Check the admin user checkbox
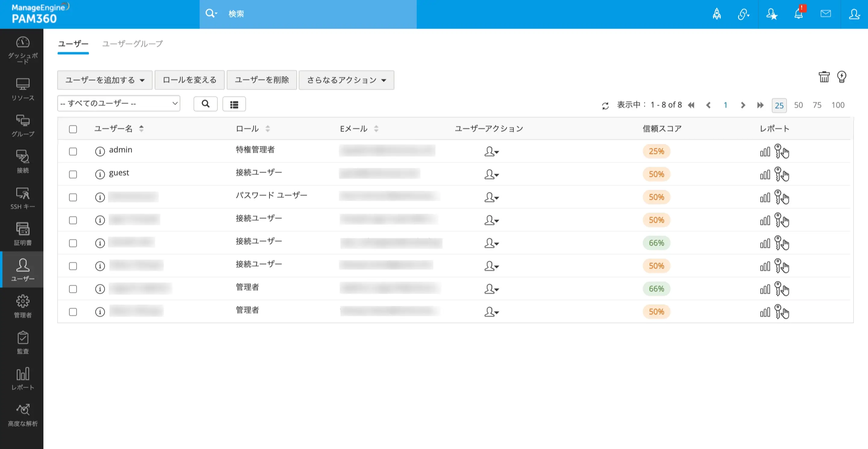This screenshot has width=868, height=449. tap(73, 152)
